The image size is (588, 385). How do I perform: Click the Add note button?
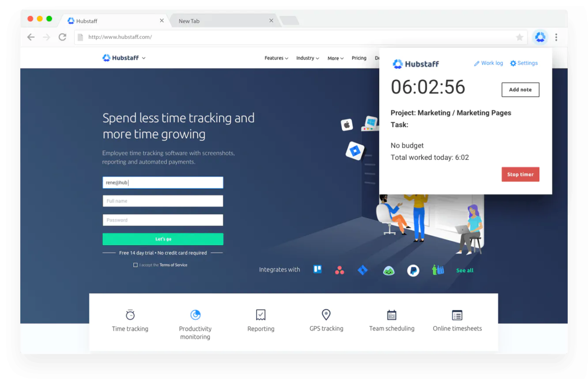[x=520, y=90]
